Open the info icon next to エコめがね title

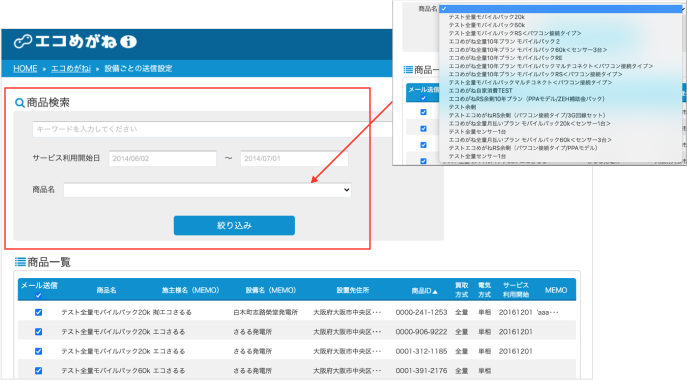[128, 42]
